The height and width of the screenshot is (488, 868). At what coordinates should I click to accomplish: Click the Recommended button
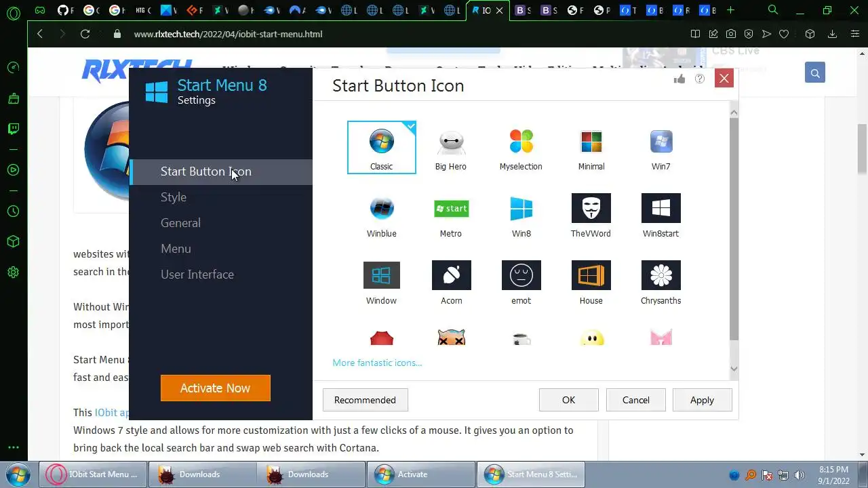point(365,400)
